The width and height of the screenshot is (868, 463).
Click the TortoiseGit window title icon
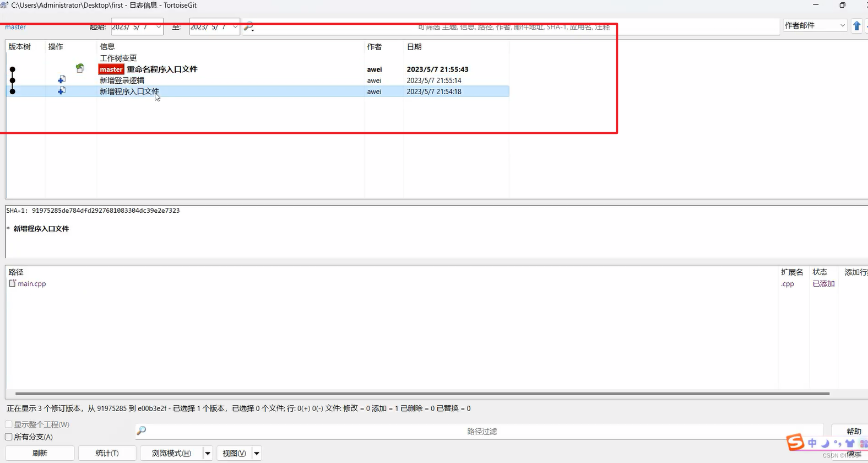click(x=4, y=5)
